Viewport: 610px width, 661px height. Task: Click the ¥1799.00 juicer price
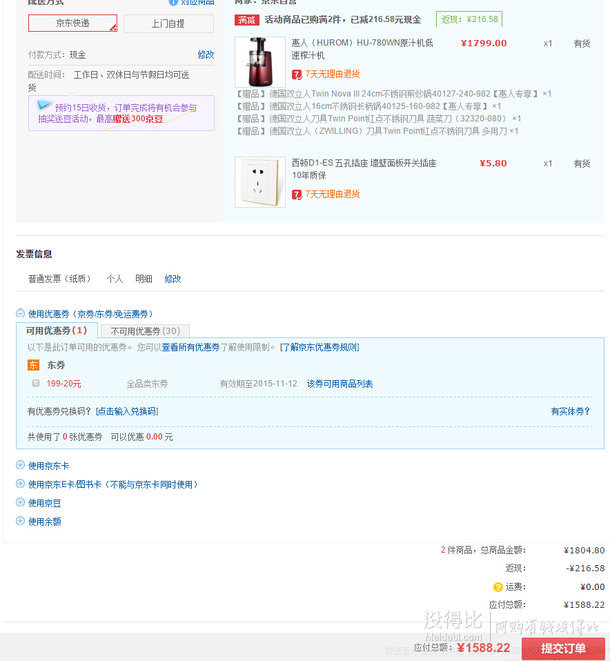point(484,43)
